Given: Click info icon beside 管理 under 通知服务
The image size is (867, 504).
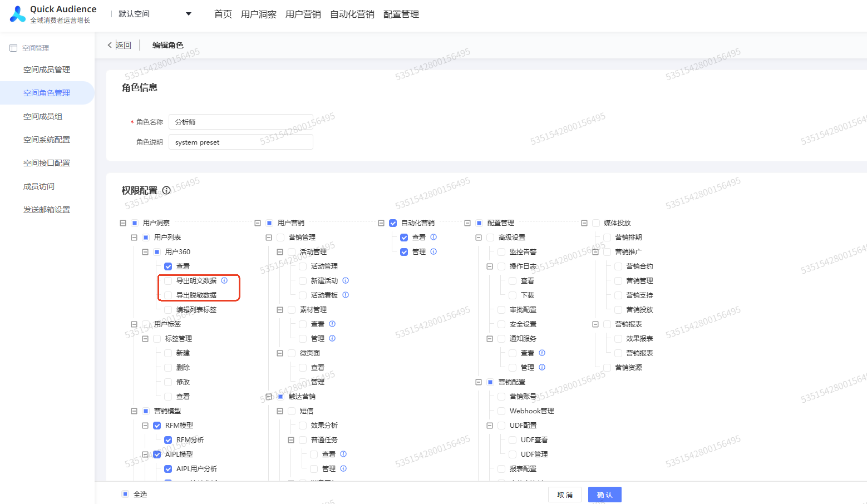Looking at the screenshot, I should click(542, 367).
